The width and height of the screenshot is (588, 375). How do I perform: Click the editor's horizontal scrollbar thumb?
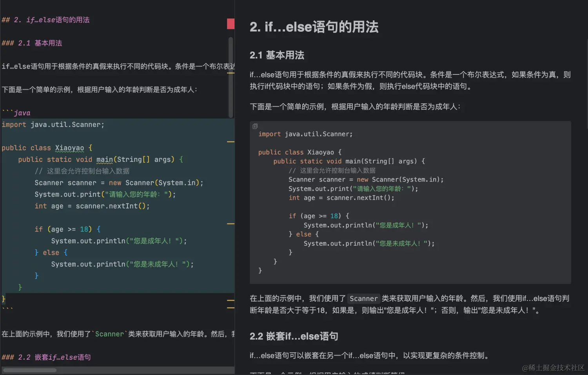[30, 370]
